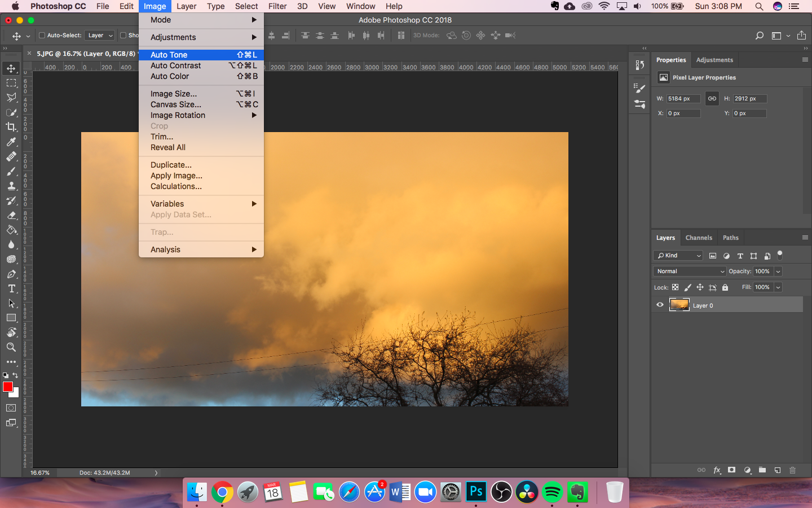812x508 pixels.
Task: Select the Hand tool
Action: 11,332
